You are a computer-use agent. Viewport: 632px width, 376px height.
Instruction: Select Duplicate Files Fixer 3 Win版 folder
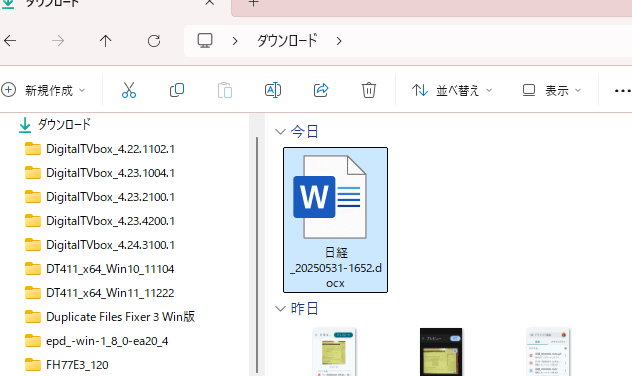[x=110, y=317]
